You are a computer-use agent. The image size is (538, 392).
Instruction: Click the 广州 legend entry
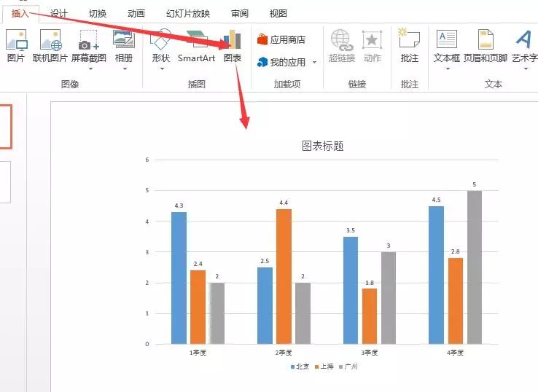(x=348, y=366)
